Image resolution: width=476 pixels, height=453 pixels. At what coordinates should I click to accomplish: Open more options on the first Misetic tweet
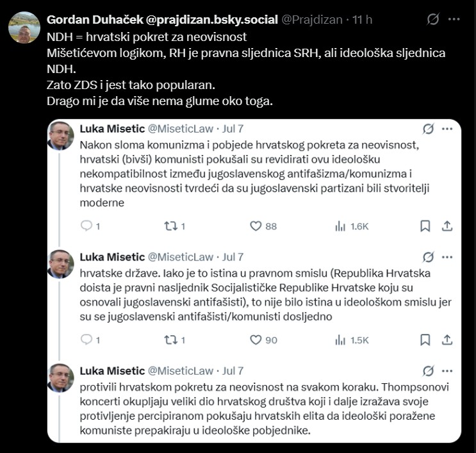click(447, 129)
